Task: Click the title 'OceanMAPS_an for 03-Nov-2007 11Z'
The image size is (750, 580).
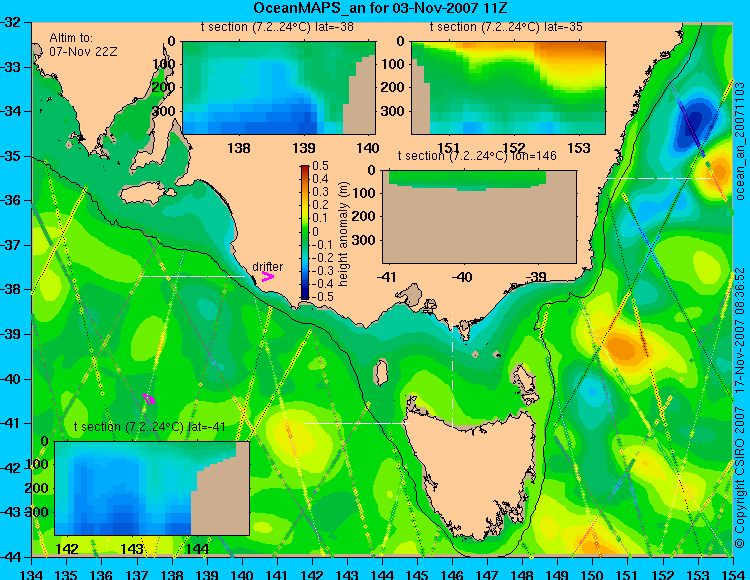Action: pos(380,8)
